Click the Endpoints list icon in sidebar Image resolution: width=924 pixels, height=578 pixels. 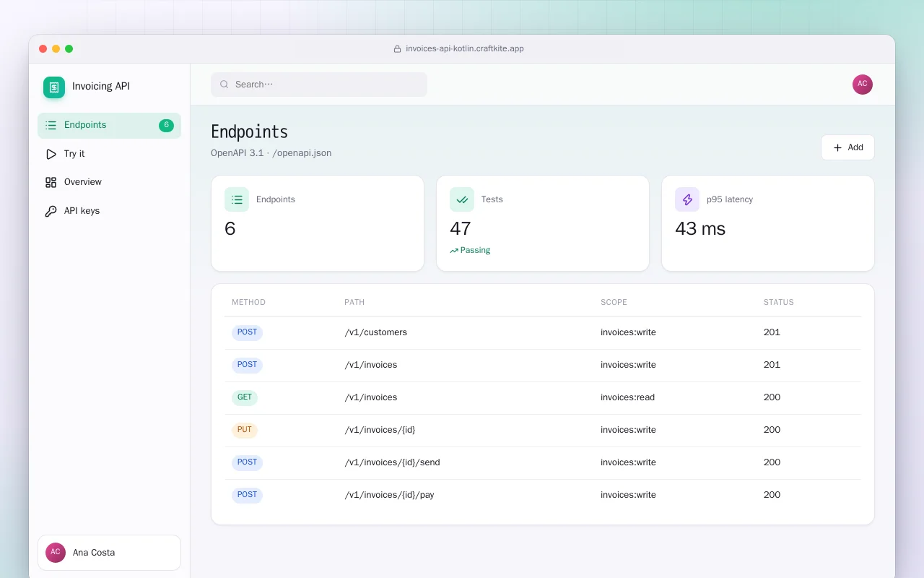tap(51, 126)
